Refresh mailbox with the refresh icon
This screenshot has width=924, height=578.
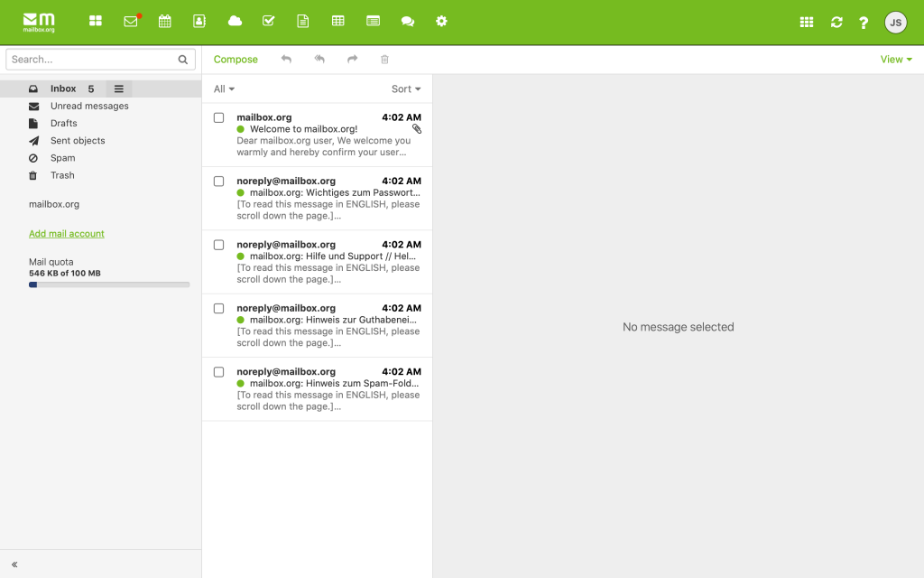coord(836,23)
